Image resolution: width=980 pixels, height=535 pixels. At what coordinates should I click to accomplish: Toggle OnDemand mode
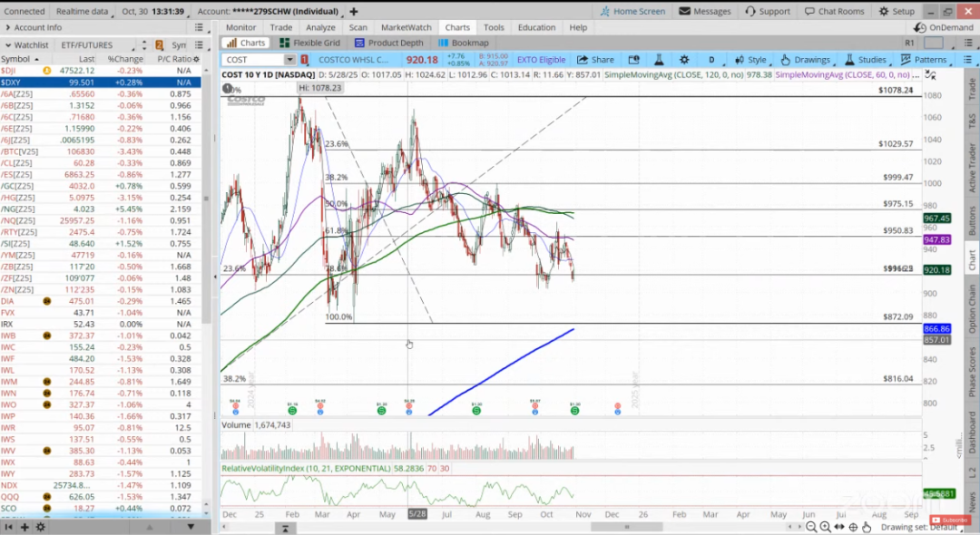[945, 27]
